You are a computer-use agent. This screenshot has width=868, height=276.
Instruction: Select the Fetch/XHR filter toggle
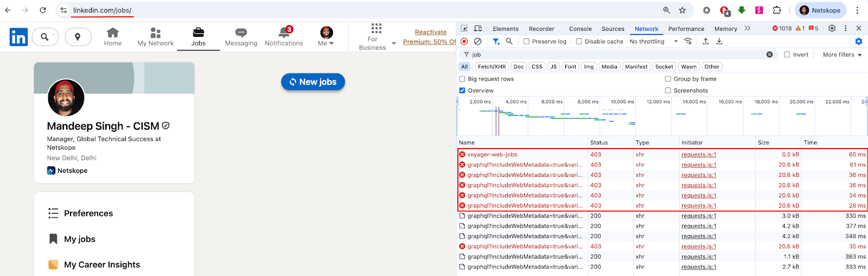coord(492,67)
